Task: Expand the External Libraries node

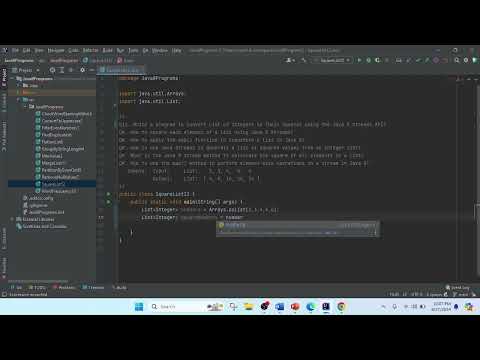Action: click(x=13, y=219)
